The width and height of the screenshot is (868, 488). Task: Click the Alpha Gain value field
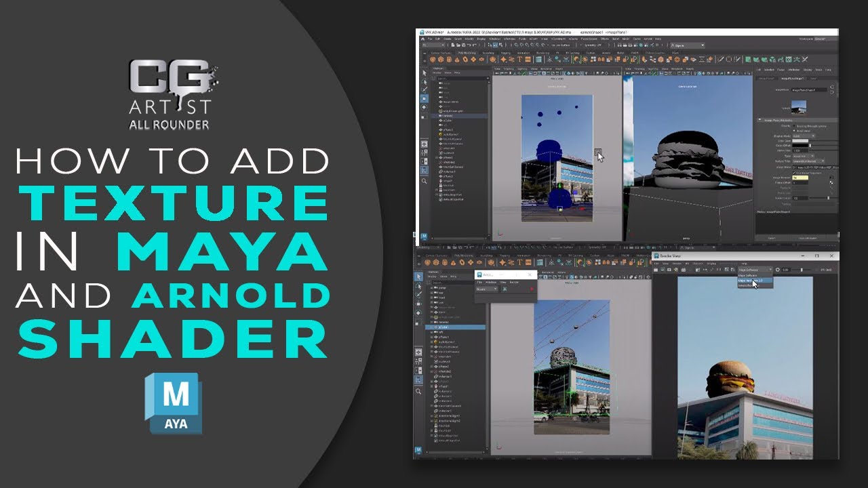800,150
